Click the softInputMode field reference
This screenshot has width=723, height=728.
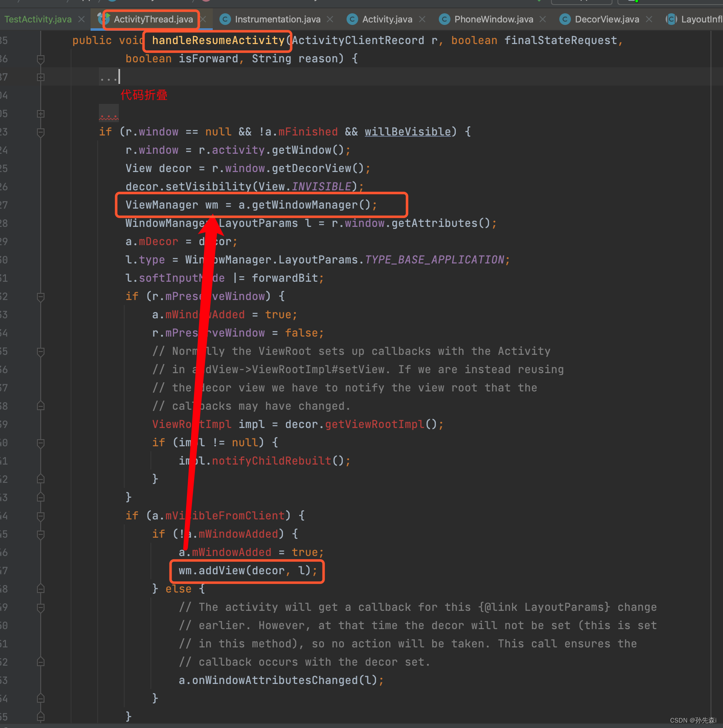[182, 278]
